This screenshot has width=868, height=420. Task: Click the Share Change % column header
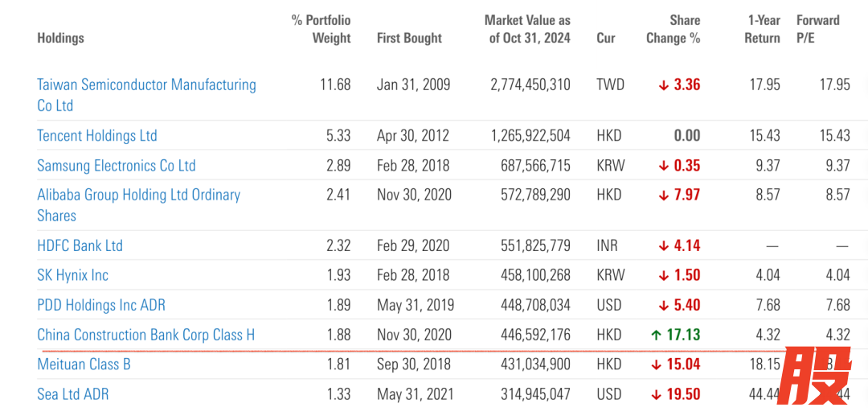(x=674, y=29)
